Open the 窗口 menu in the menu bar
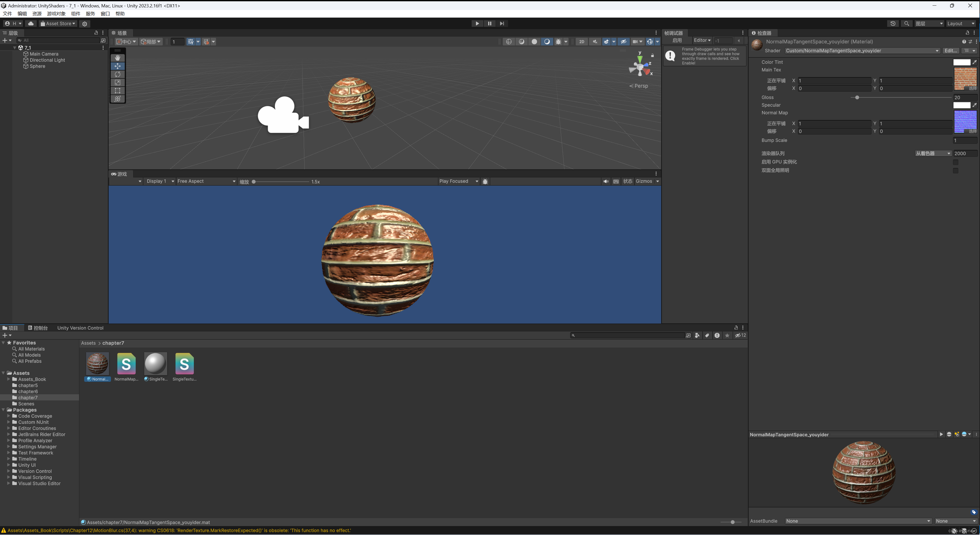Viewport: 980px width, 535px height. [105, 14]
